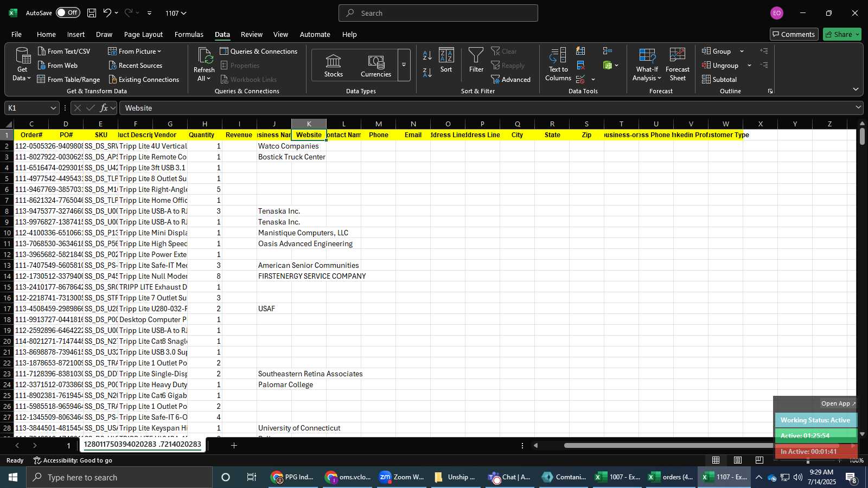Launch Text to Columns wizard
Screen dimensions: 868x488
pyautogui.click(x=558, y=64)
